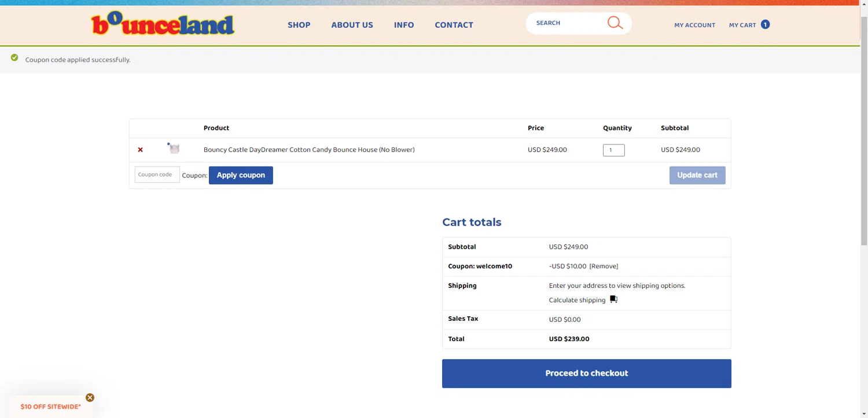Open the About Us menu
This screenshot has height=418, width=868.
352,25
